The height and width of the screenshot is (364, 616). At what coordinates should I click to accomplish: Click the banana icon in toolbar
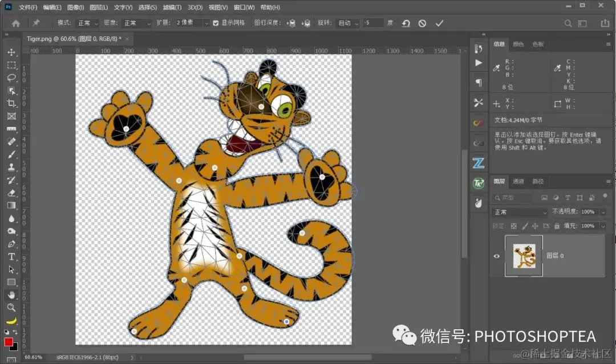click(x=11, y=321)
